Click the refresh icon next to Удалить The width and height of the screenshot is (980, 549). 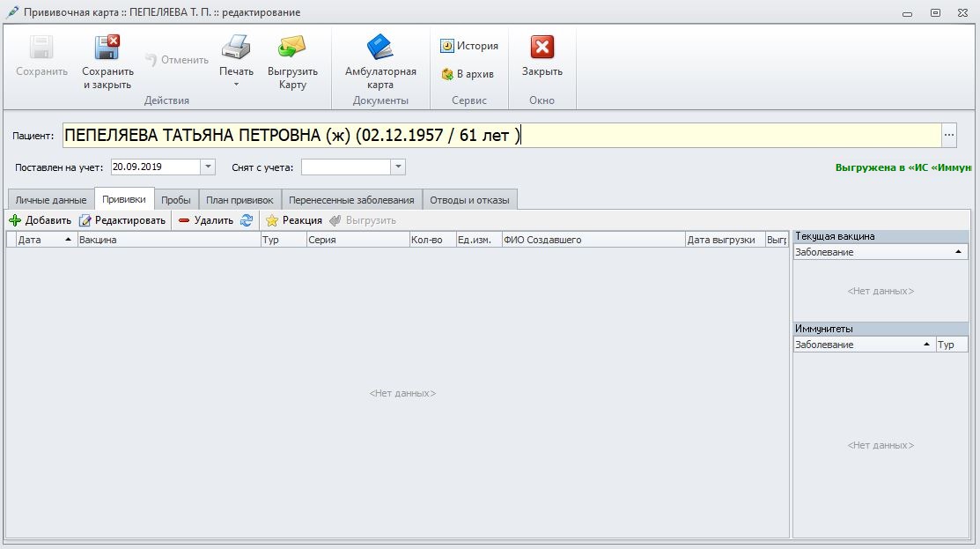pos(247,220)
